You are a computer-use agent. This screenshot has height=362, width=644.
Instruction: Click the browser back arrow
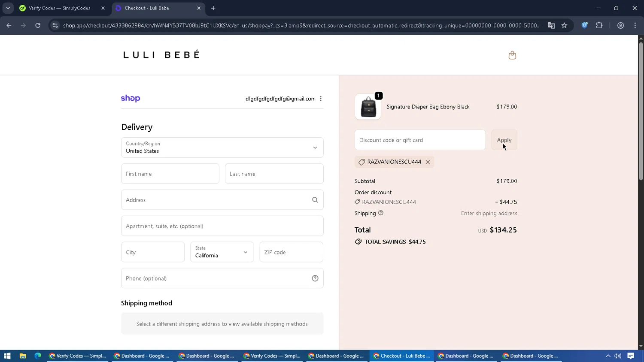coord(9,25)
